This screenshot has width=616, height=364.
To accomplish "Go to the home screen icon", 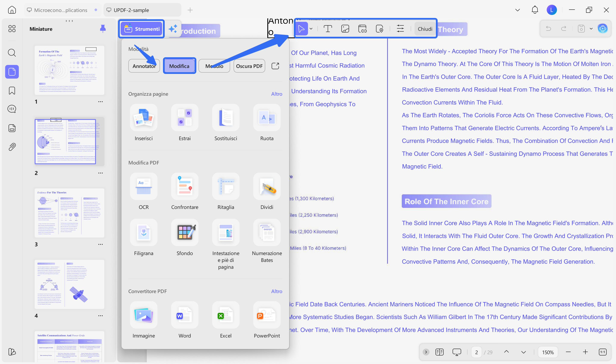I will click(12, 10).
